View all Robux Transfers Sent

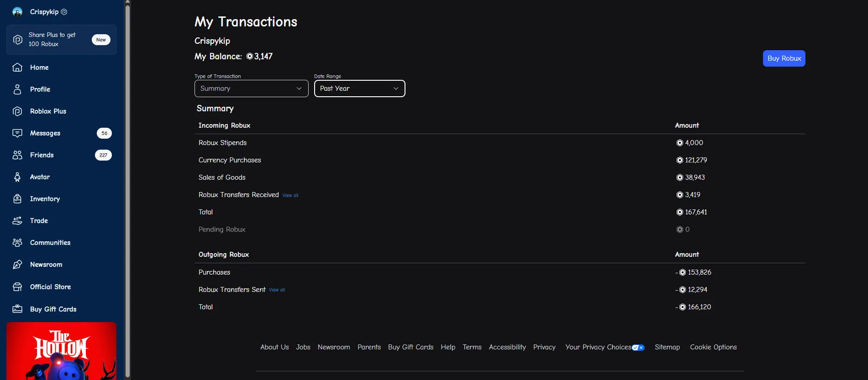[x=277, y=290]
